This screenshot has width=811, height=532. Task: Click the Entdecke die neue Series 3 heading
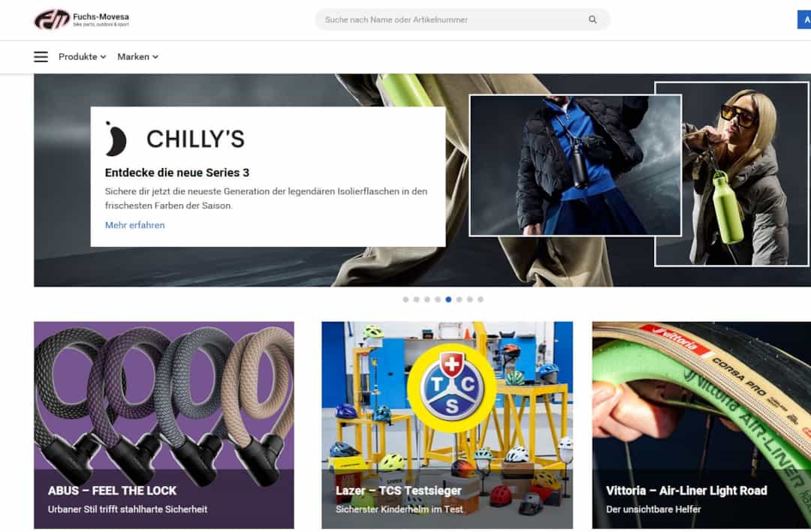(177, 173)
